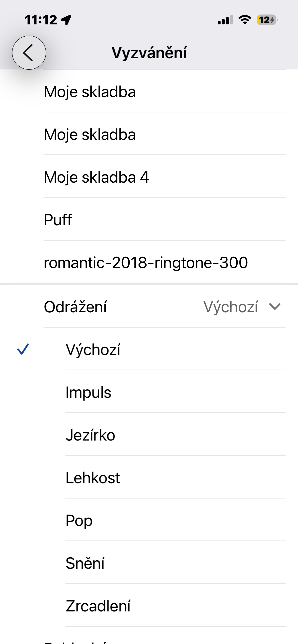Collapse the Odrážení chevron arrow
Screen dimensions: 298x644
[275, 306]
